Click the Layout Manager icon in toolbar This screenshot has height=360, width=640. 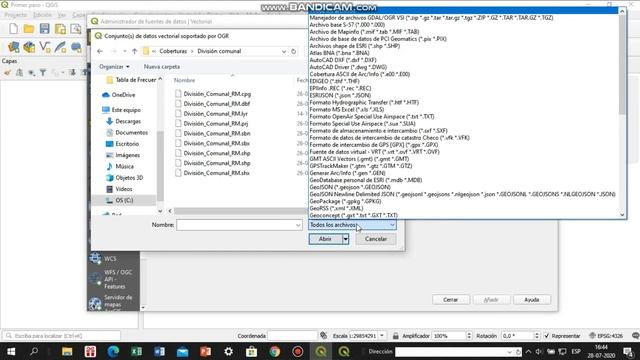[76, 29]
